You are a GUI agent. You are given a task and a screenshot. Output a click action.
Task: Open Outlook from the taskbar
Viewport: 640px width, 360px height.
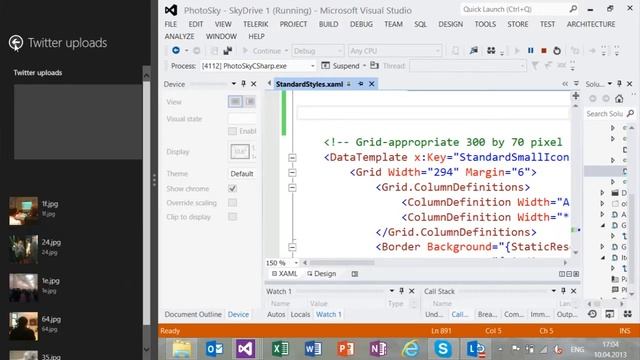tap(214, 349)
